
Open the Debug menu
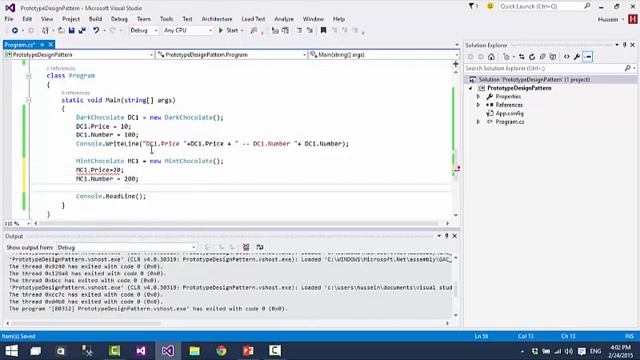[119, 19]
